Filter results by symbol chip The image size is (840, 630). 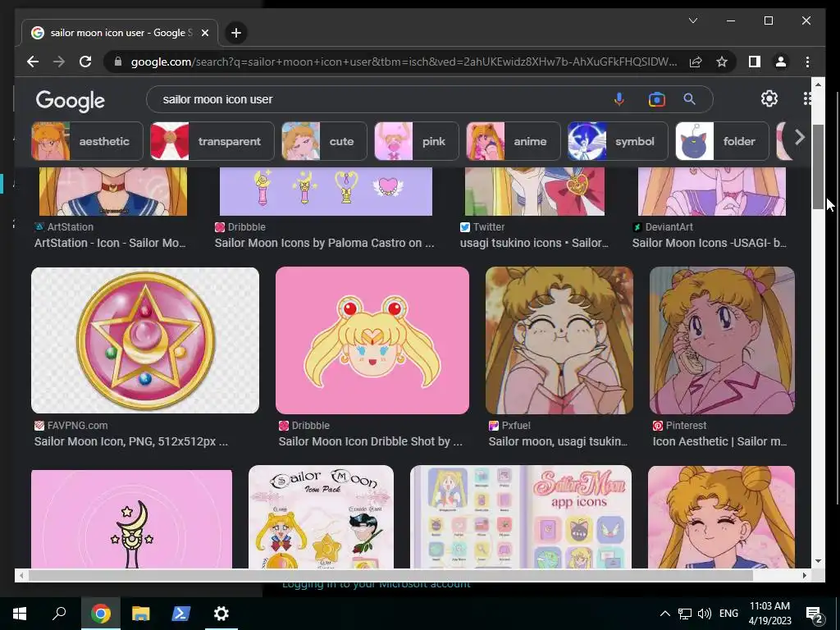click(618, 141)
